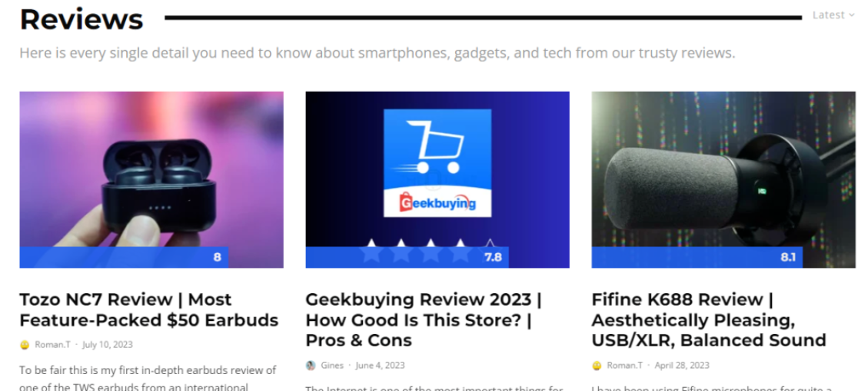Open the Latest sort dropdown
Image resolution: width=868 pixels, height=391 pixels.
(833, 15)
